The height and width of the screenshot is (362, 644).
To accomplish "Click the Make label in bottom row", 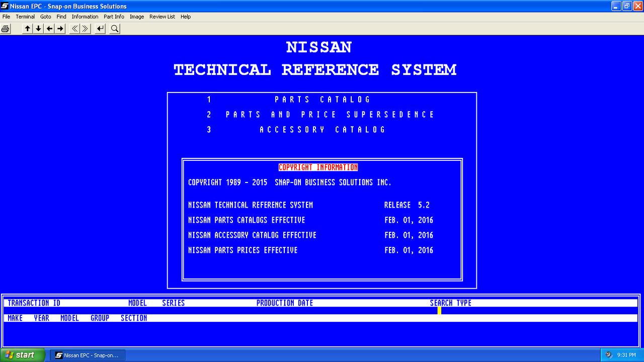I will coord(15,318).
